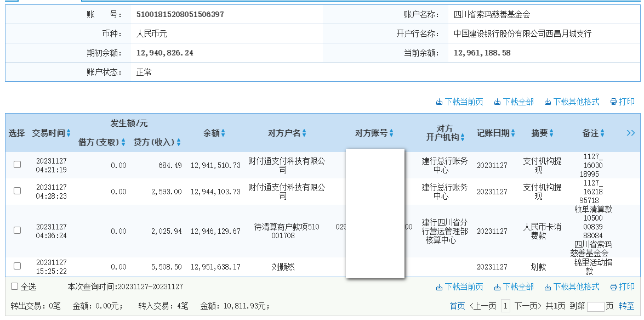Tick the 全选 select-all checkbox
This screenshot has height=320, width=644.
coord(14,287)
